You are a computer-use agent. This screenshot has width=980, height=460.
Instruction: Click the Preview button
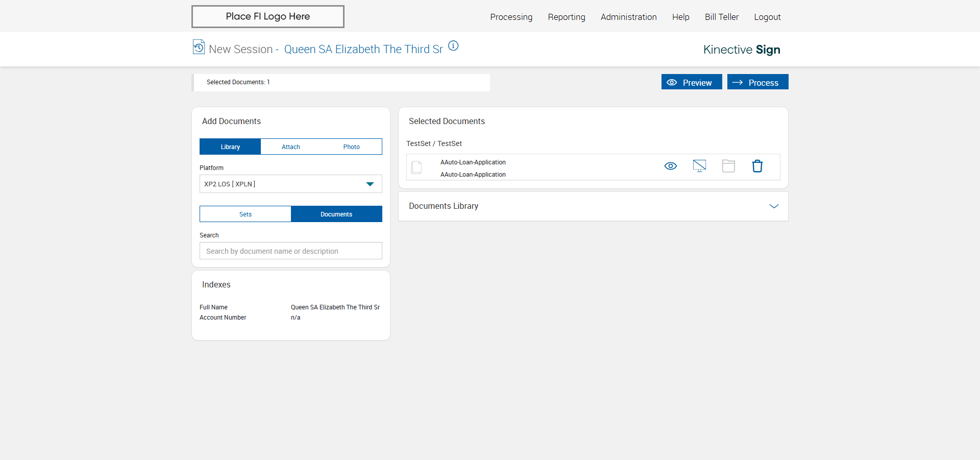pyautogui.click(x=692, y=82)
